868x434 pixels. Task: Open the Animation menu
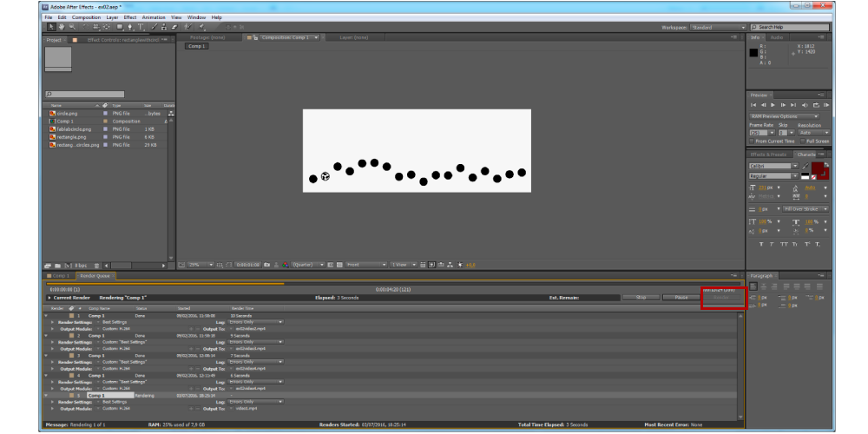pyautogui.click(x=154, y=17)
